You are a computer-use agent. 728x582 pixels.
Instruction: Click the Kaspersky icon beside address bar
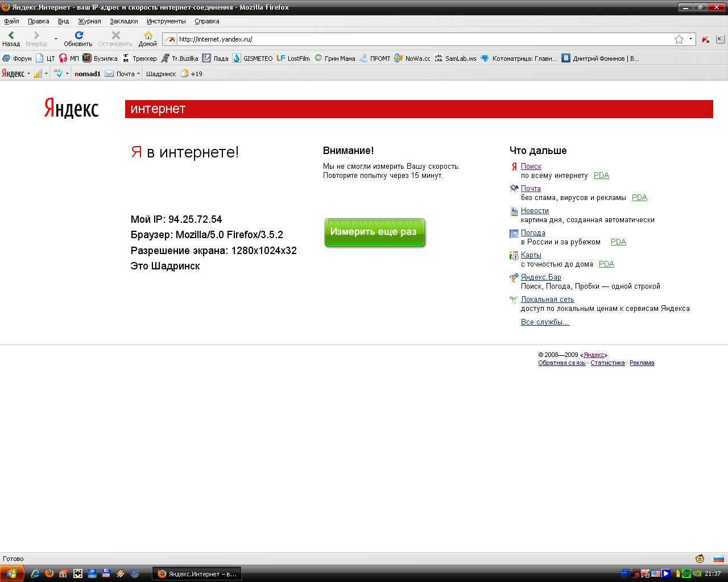(705, 39)
